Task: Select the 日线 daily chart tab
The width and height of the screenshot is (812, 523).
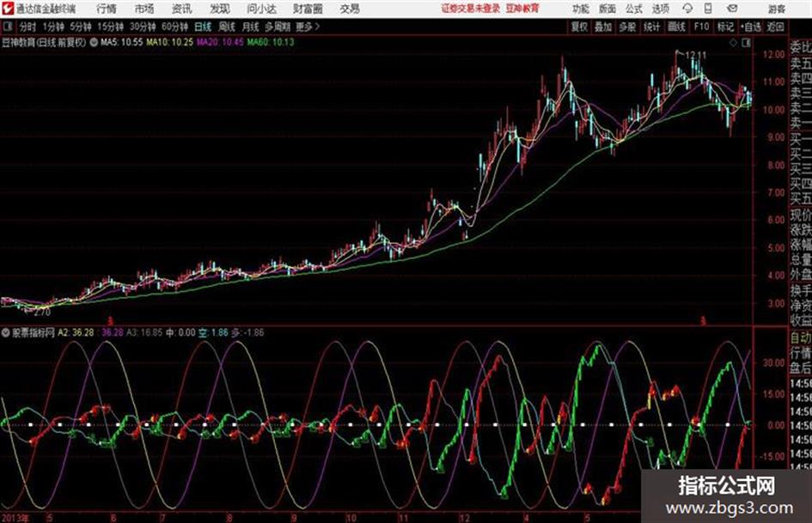Action: (203, 27)
